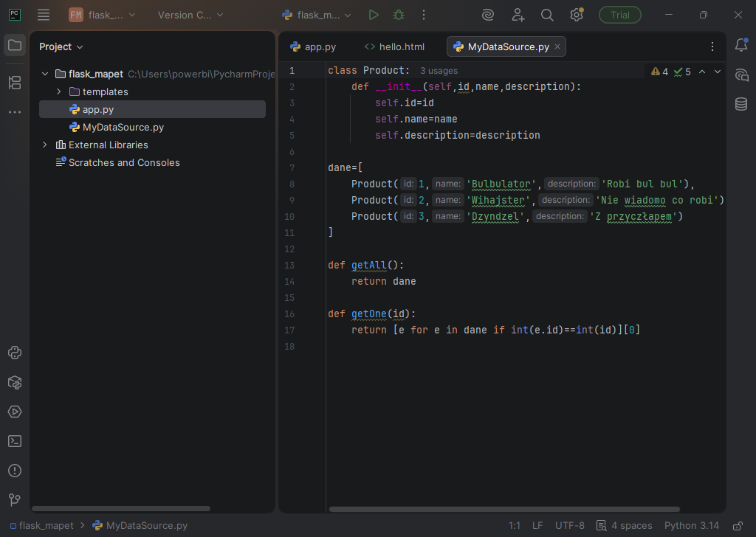Close the MyDataSource.py tab
The width and height of the screenshot is (756, 537).
pyautogui.click(x=557, y=46)
